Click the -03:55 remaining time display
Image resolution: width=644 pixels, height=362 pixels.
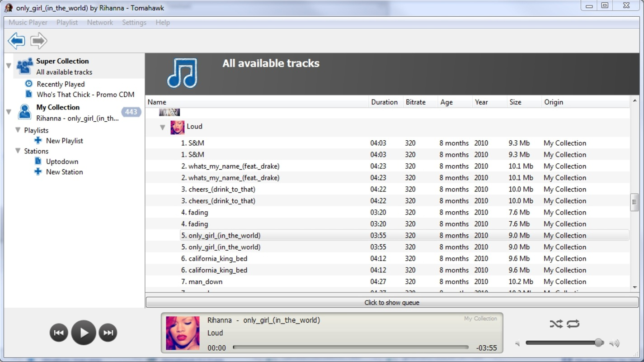pos(486,348)
